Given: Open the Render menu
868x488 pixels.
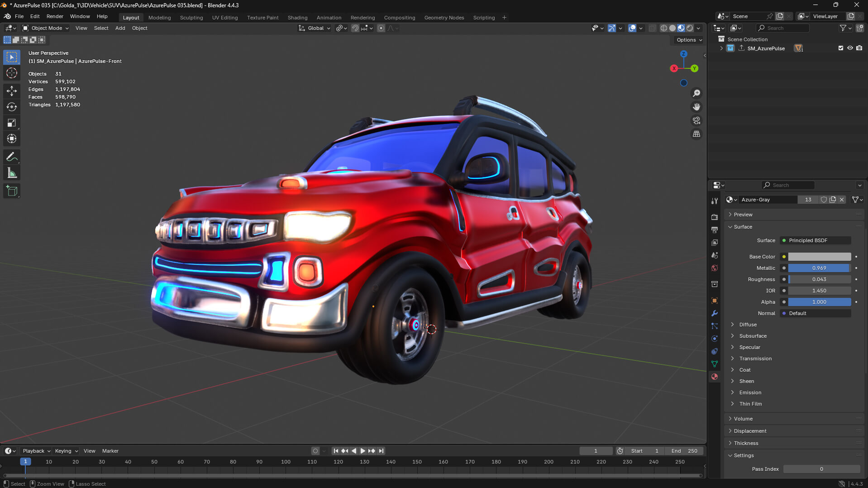Looking at the screenshot, I should [55, 16].
